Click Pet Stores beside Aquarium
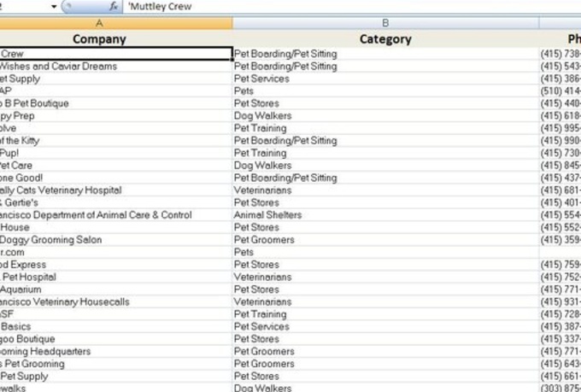 coord(385,290)
